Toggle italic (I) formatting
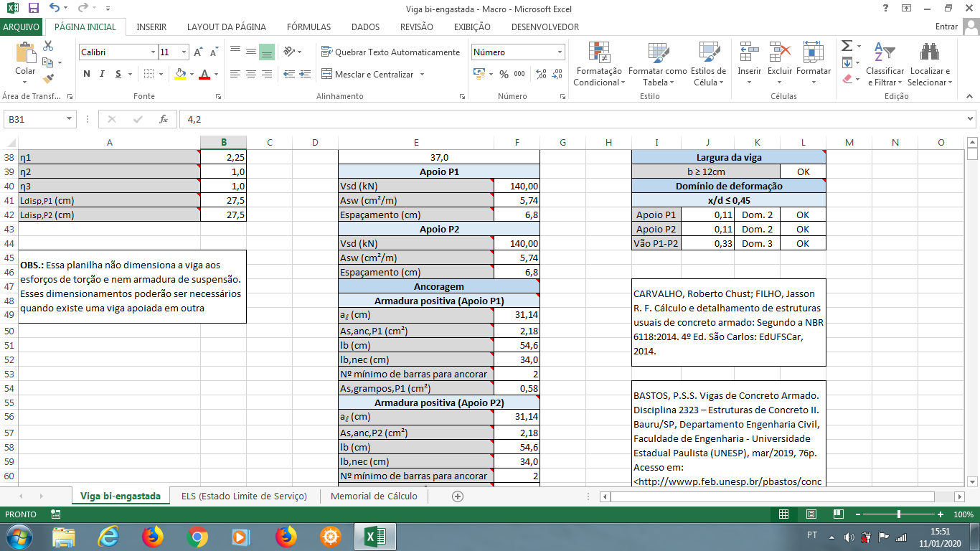Screen dimensions: 980x551 (103, 74)
